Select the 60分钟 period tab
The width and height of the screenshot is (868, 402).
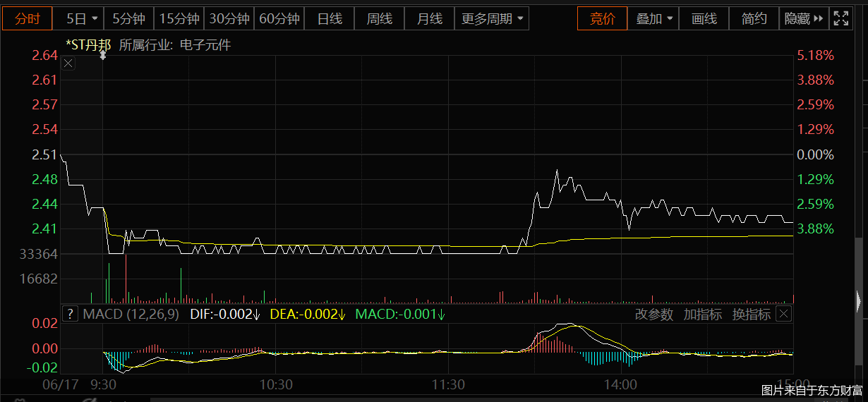coord(279,19)
